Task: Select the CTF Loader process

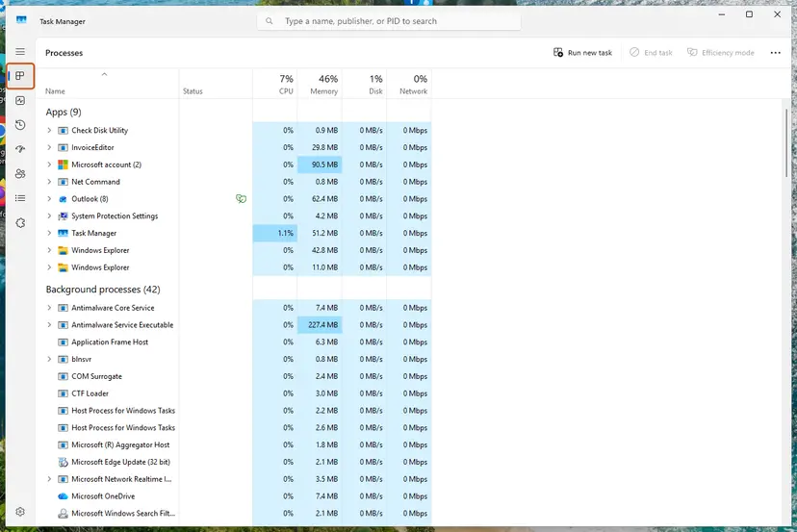Action: point(234,393)
